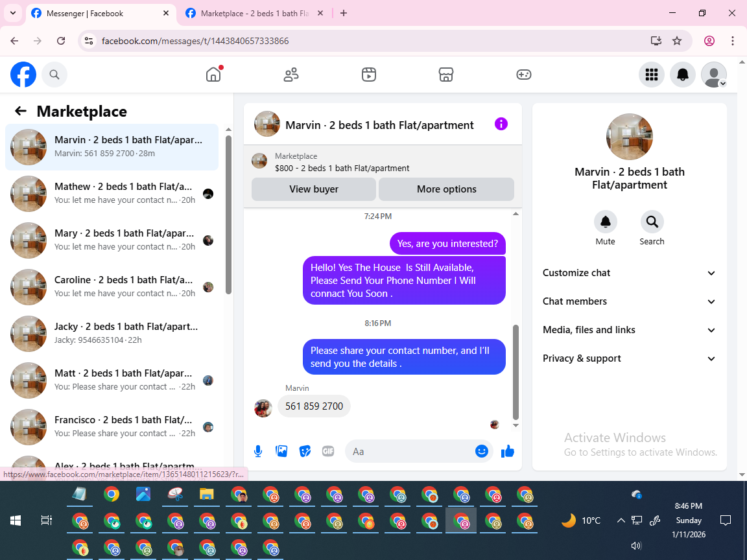Go to the Home feed icon
This screenshot has width=747, height=560.
(x=213, y=75)
